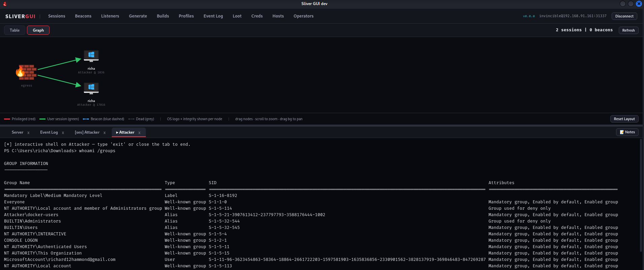Viewport: 644px width, 270px height.
Task: Close the Server tab
Action: 29,133
